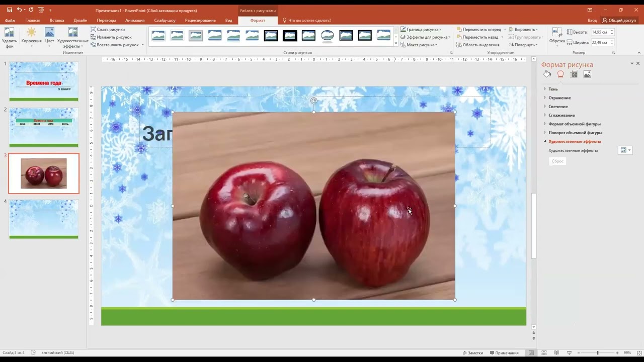Viewport: 644px width, 362px height.
Task: Switch to the Анимация ribbon tab
Action: click(135, 21)
